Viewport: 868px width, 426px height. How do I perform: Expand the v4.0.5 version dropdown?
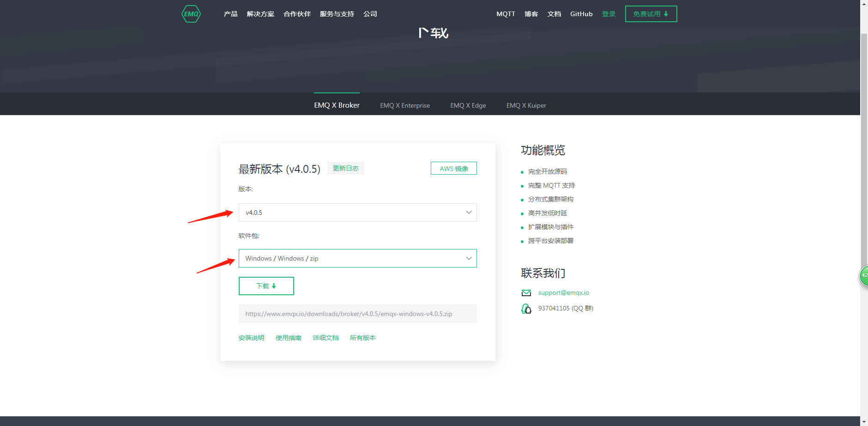[x=358, y=213]
